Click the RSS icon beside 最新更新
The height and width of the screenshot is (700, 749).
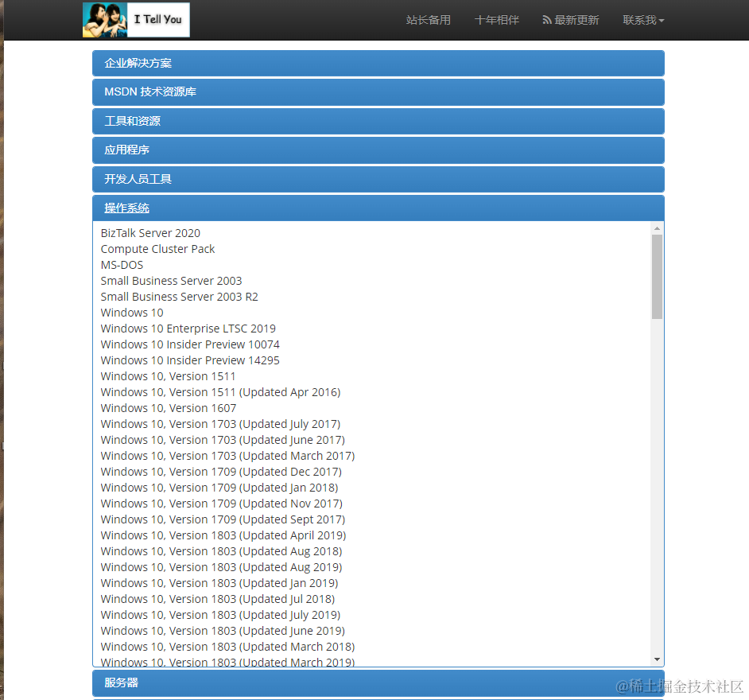click(x=547, y=20)
